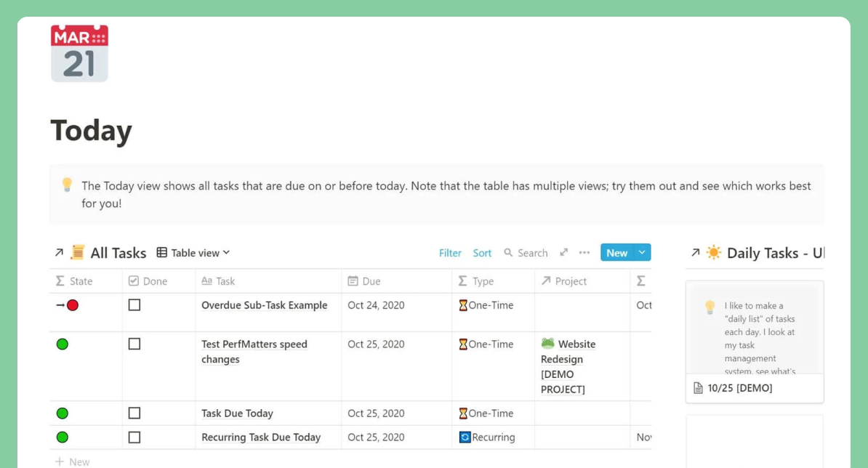Click the hourglass icon in Overdue Sub-Task row
Screen dimensions: 868x468
(463, 304)
